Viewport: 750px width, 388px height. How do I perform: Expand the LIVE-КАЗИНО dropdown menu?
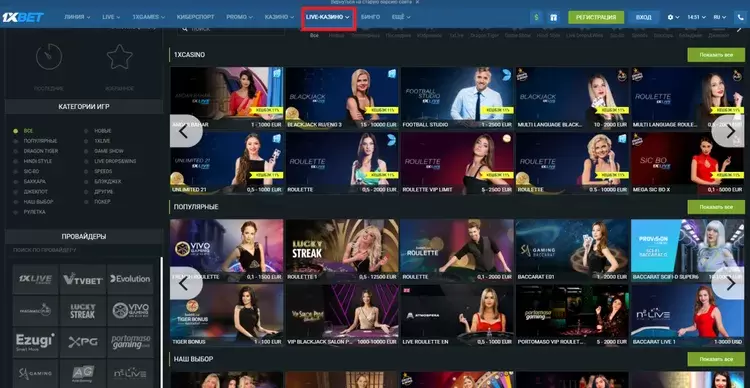click(x=328, y=17)
